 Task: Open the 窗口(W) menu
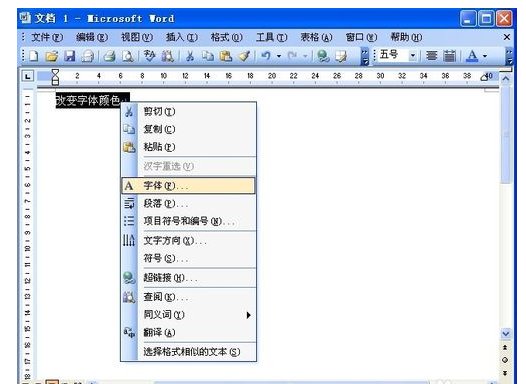coord(361,37)
